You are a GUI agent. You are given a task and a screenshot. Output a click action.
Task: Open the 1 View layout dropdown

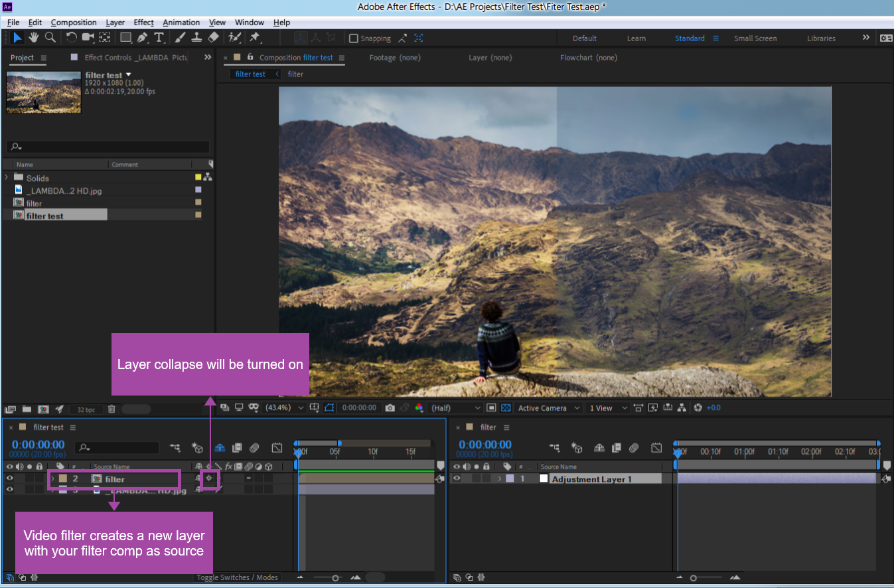click(608, 408)
